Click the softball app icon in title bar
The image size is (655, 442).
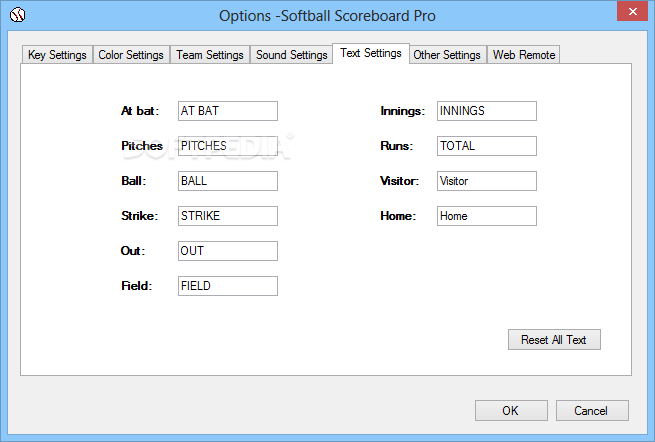click(18, 15)
